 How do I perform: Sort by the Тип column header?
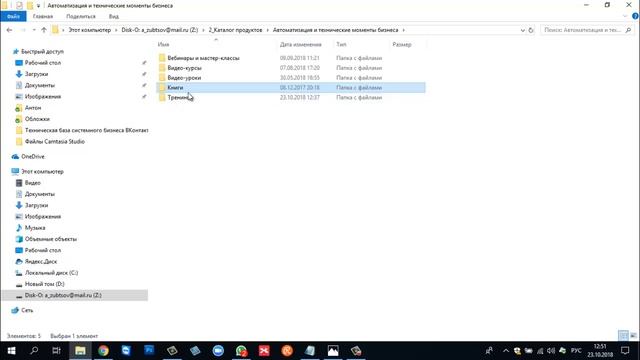(341, 44)
